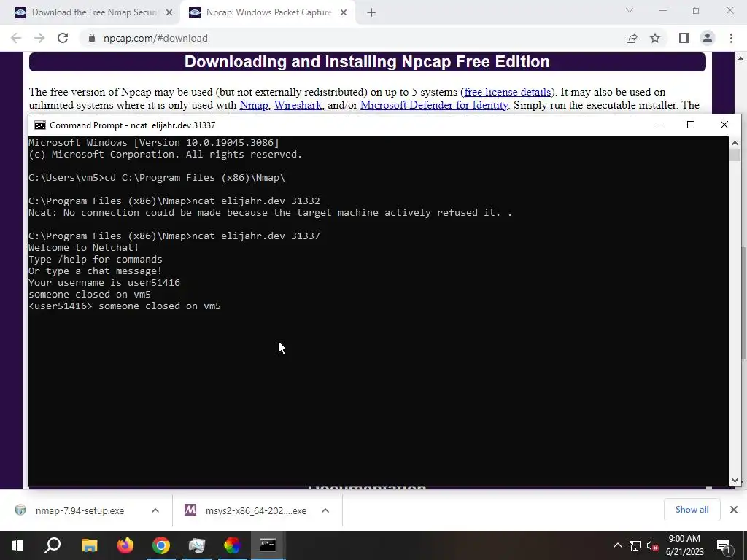
Task: Minimize the Command Prompt window
Action: pos(658,125)
